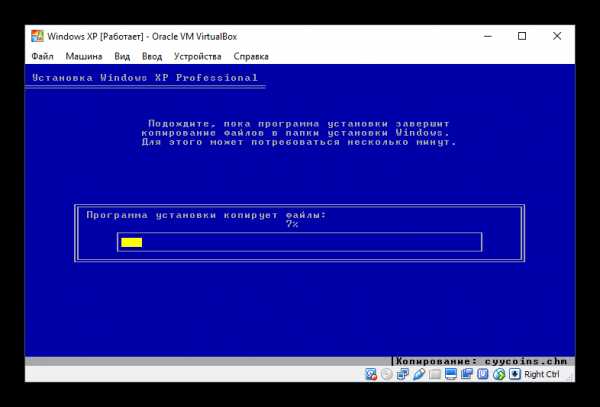Maximize the VirtualBox window
The image size is (600, 407).
pyautogui.click(x=522, y=36)
